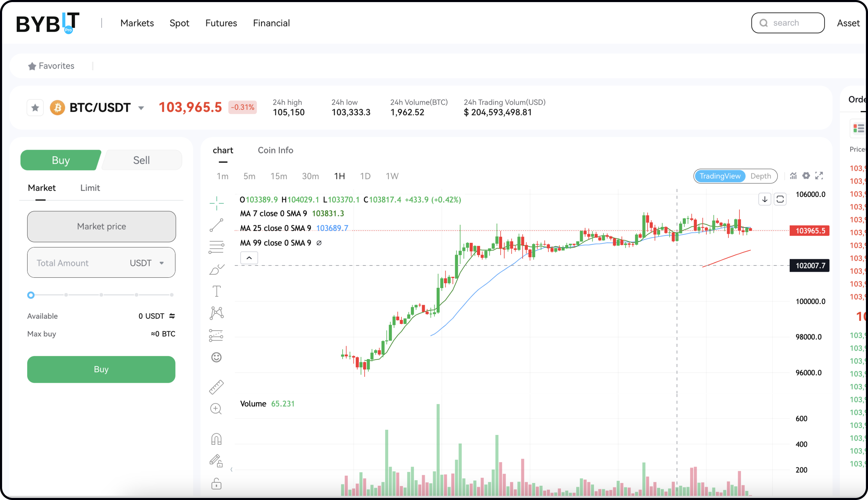
Task: Select the Text annotation tool
Action: tap(217, 291)
